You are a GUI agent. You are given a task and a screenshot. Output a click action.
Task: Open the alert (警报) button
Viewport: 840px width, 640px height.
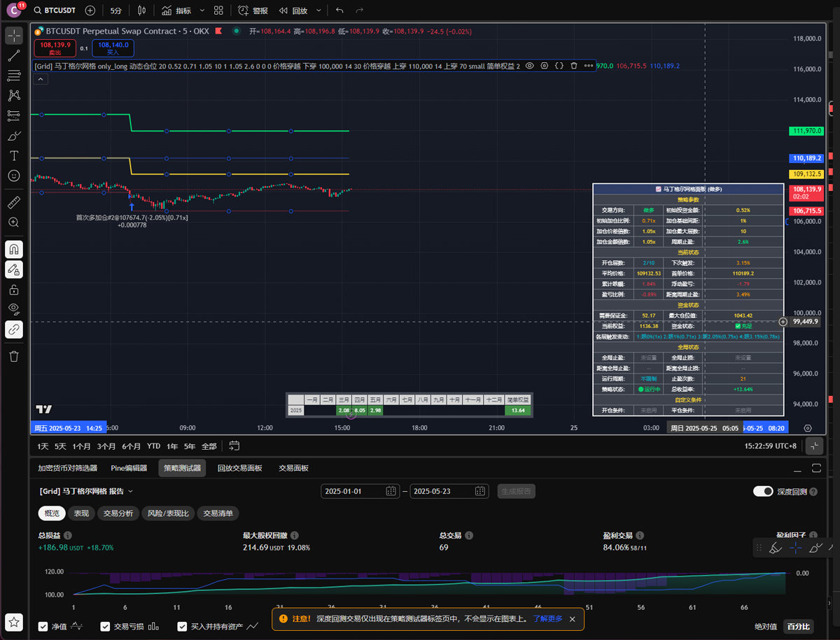253,10
